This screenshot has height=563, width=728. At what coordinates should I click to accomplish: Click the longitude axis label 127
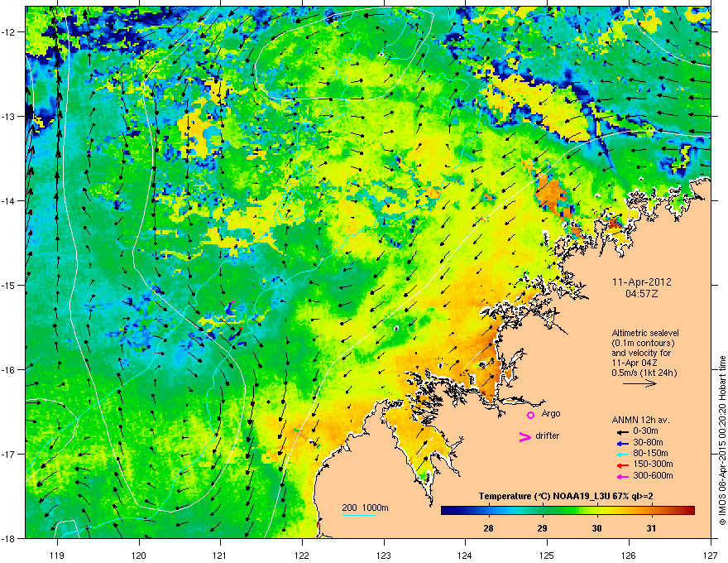coord(711,555)
